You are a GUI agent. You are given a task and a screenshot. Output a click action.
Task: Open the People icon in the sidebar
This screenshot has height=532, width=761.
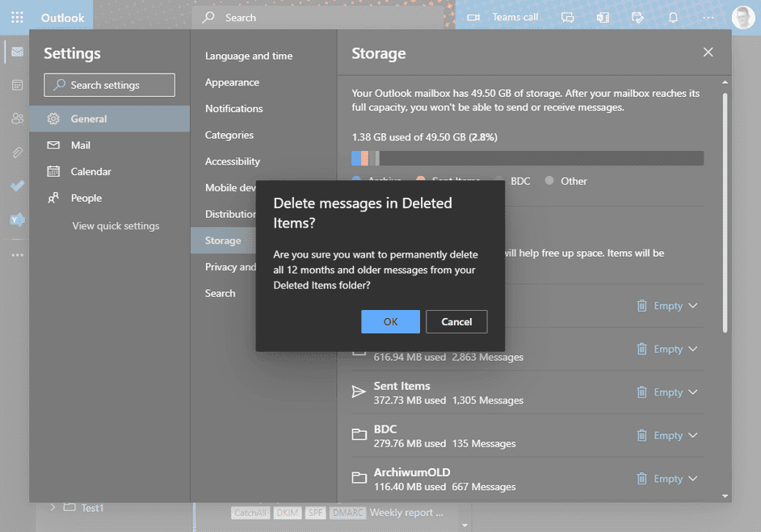(17, 119)
